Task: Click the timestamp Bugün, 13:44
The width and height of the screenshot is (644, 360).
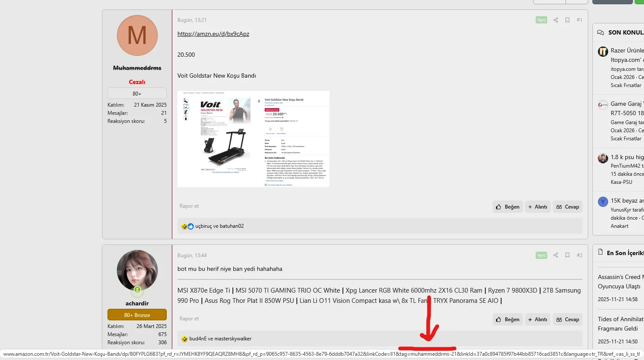Action: [x=192, y=255]
